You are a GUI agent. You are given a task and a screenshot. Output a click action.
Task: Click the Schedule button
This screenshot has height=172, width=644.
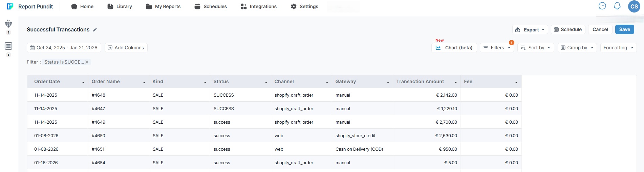pos(568,29)
